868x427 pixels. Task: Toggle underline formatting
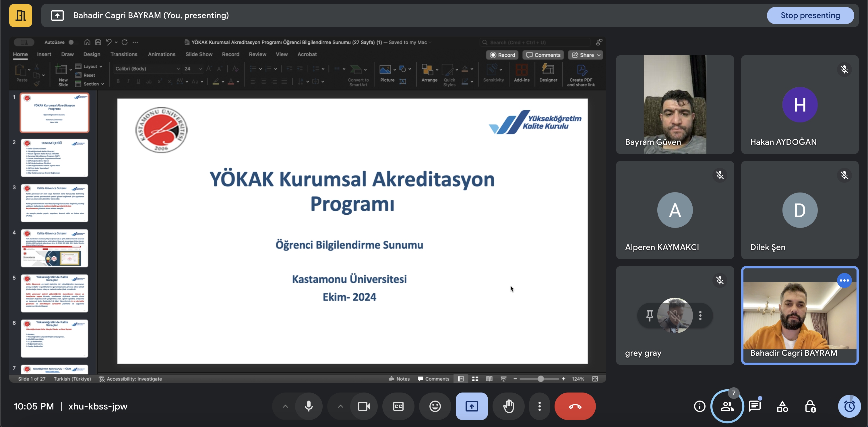pyautogui.click(x=138, y=81)
